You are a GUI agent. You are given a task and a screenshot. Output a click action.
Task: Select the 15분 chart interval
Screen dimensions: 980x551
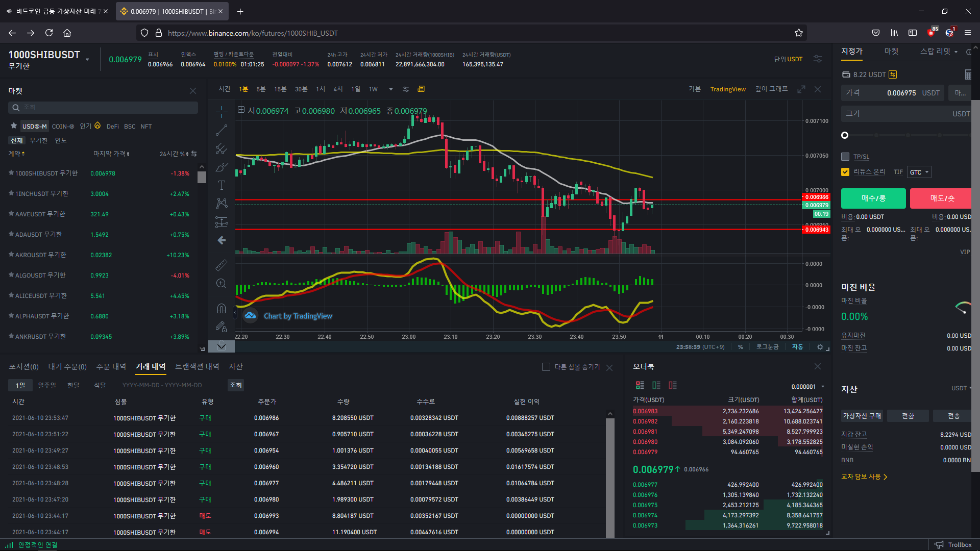pos(280,89)
